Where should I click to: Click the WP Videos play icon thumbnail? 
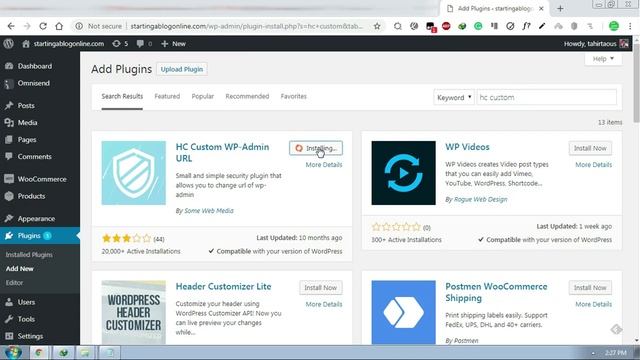click(x=403, y=173)
